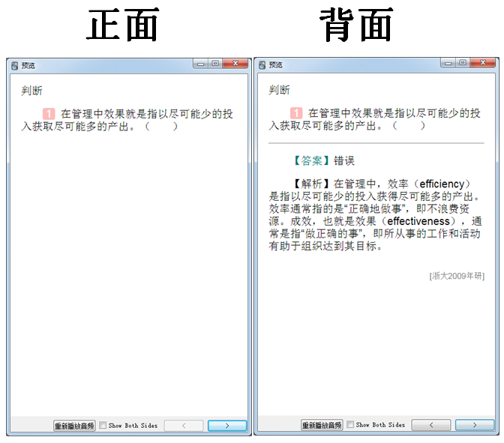This screenshot has width=504, height=443.
Task: Click the replay audio button in right preview window
Action: tap(322, 425)
